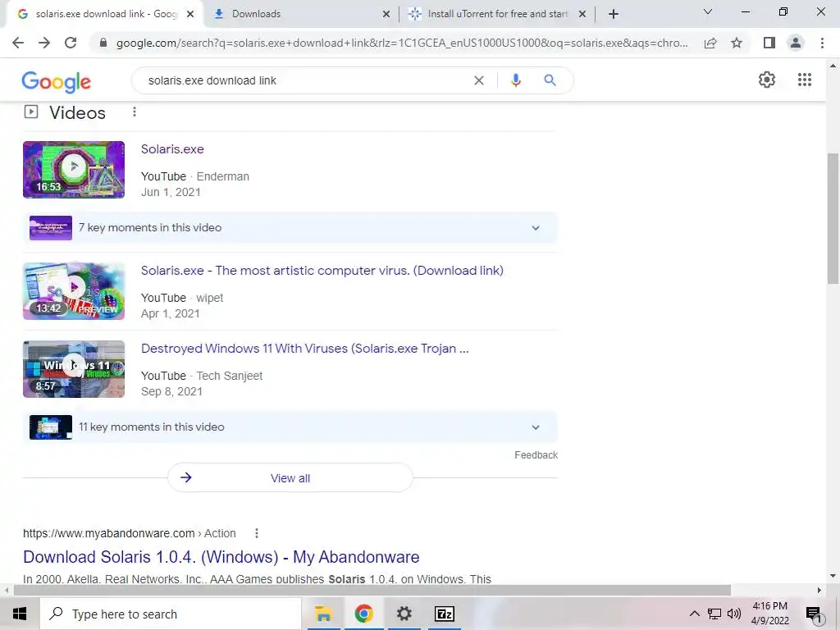
Task: View site information via lock icon
Action: (103, 43)
